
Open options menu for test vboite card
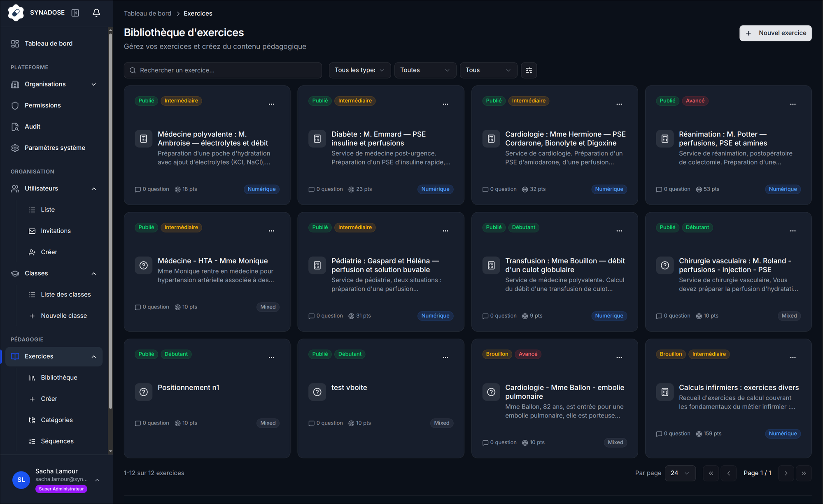(x=445, y=358)
